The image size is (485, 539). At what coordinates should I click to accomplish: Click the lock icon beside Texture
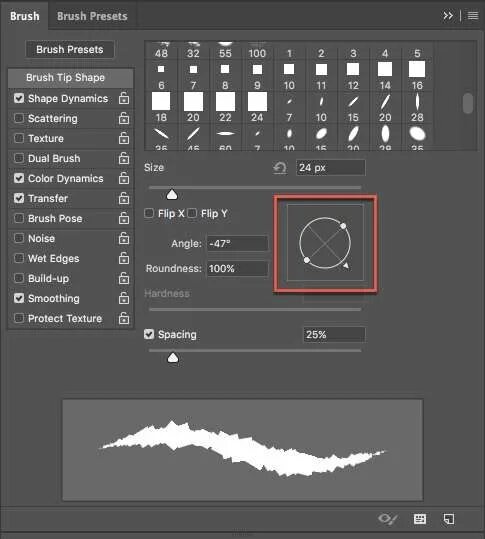tap(124, 138)
